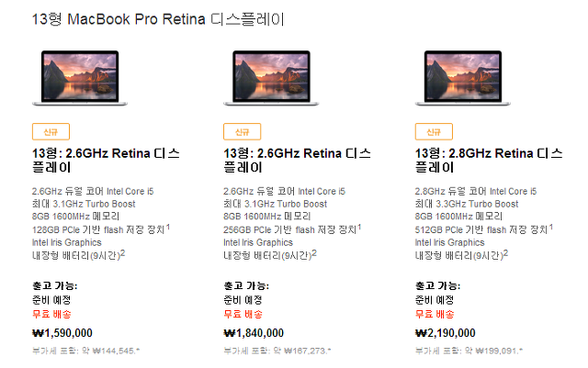
Task: Click the first MacBook Pro product image
Action: point(80,78)
